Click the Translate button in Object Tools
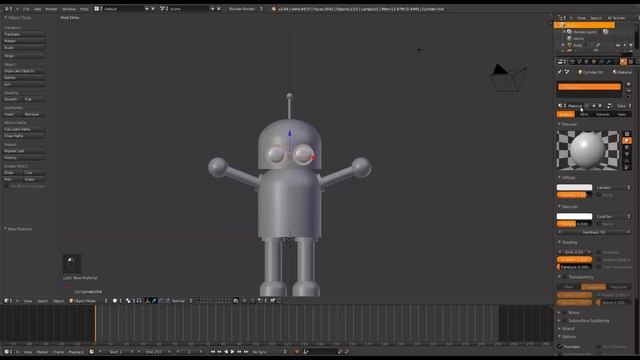640x360 pixels. [x=24, y=34]
